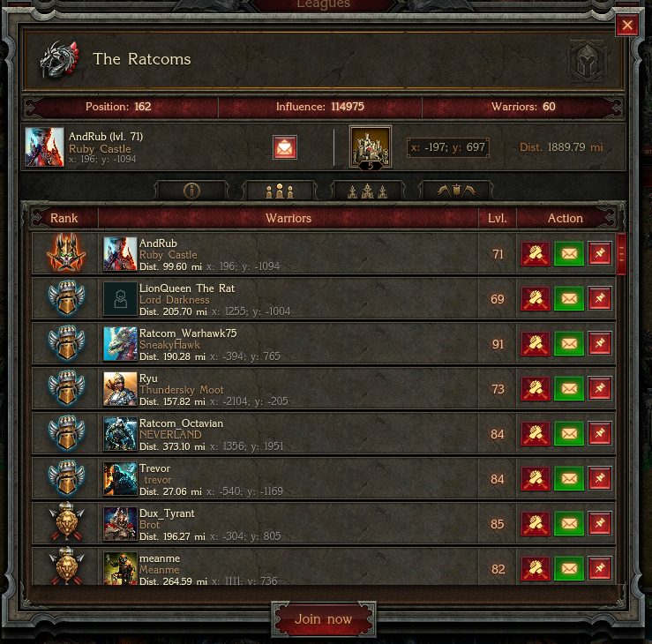Click the members list scrollbar handle
The height and width of the screenshot is (644, 652).
tap(622, 253)
